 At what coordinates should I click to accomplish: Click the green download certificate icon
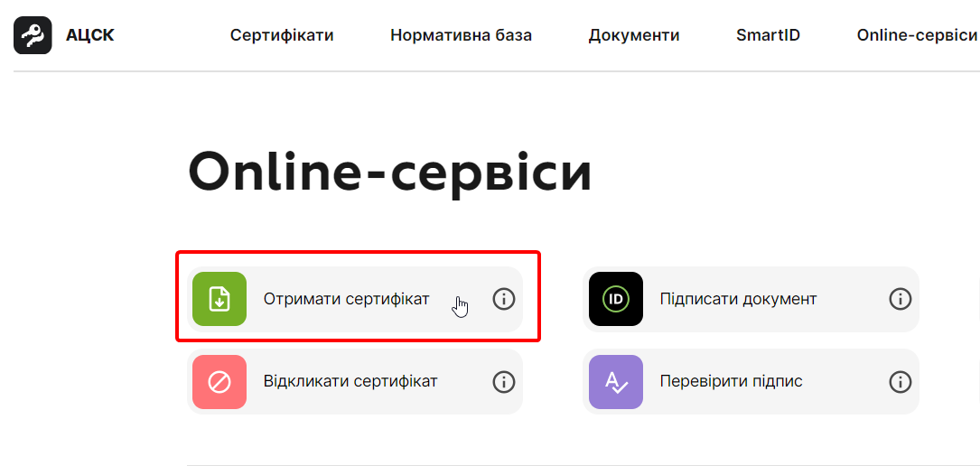219,299
